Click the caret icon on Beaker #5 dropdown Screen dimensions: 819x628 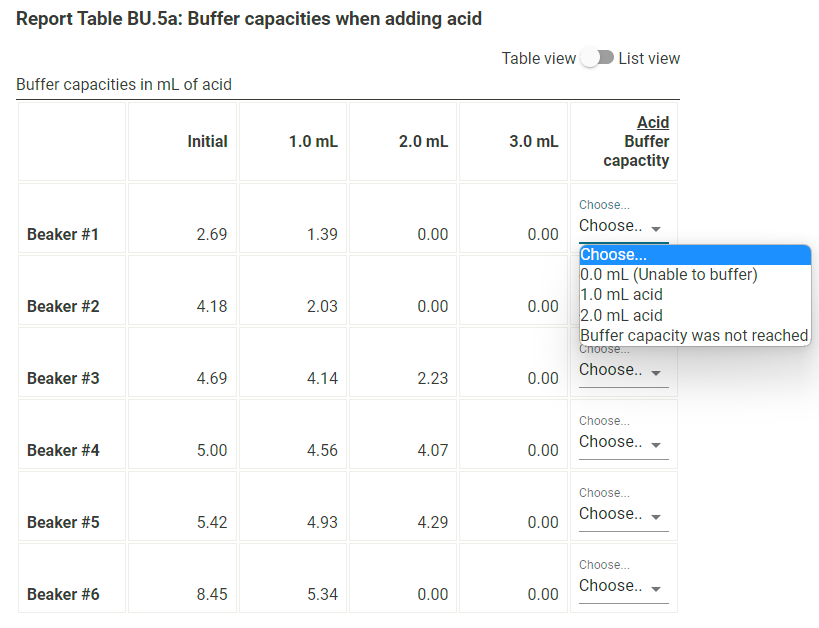pyautogui.click(x=657, y=516)
